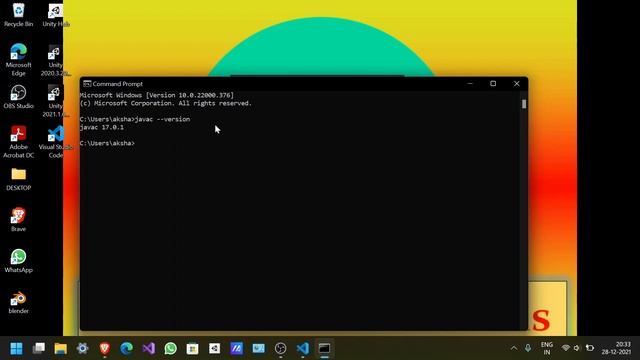Click the 'javac --version' command text
This screenshot has width=640, height=360.
[x=162, y=119]
